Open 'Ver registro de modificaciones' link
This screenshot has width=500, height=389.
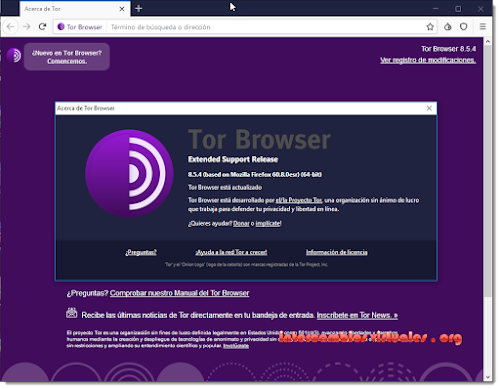(x=428, y=60)
